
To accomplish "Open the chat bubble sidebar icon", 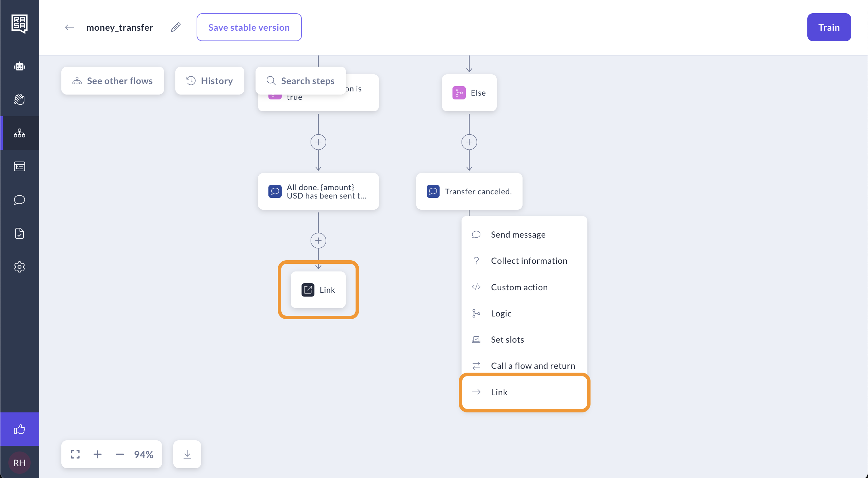I will (20, 200).
